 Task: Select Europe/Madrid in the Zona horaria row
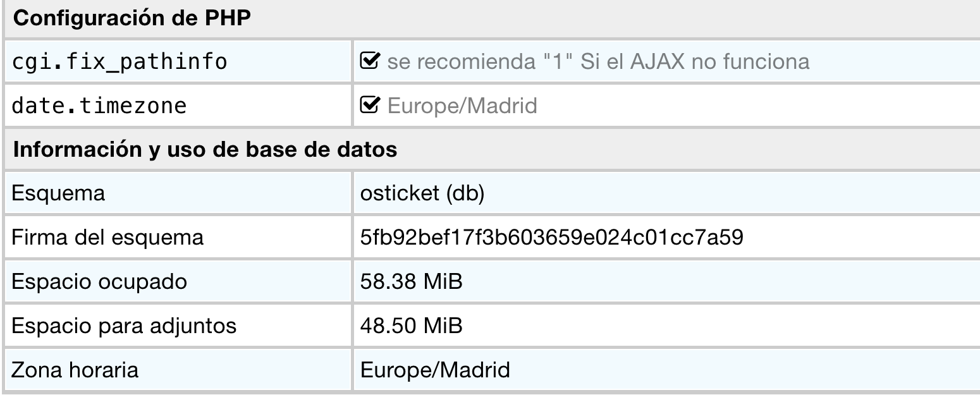[x=435, y=369]
